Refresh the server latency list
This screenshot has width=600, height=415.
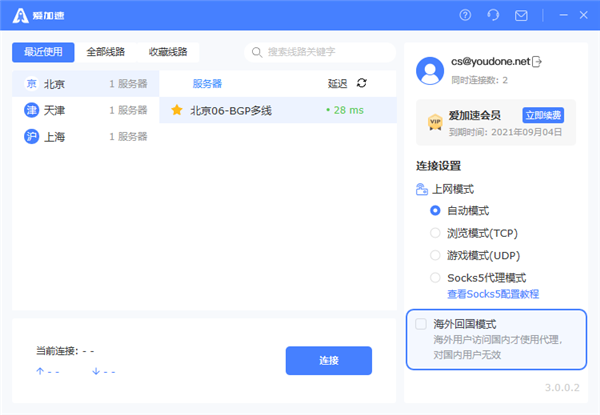coord(362,83)
